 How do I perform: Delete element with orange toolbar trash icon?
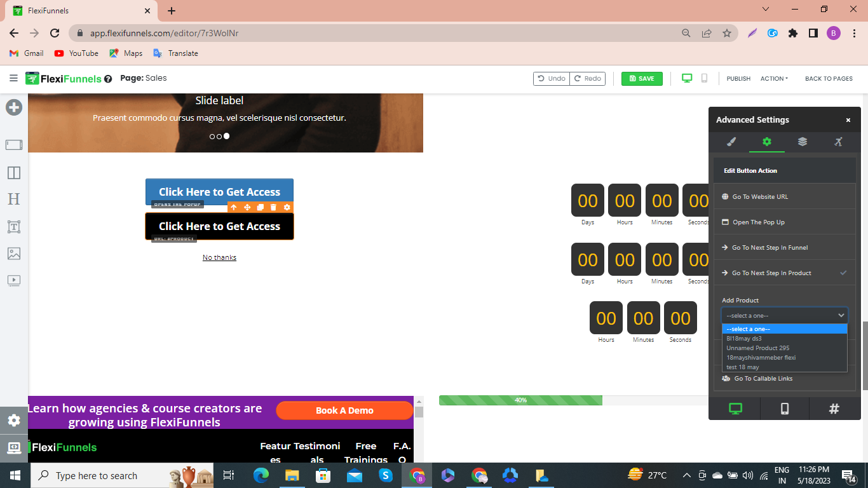pos(273,207)
